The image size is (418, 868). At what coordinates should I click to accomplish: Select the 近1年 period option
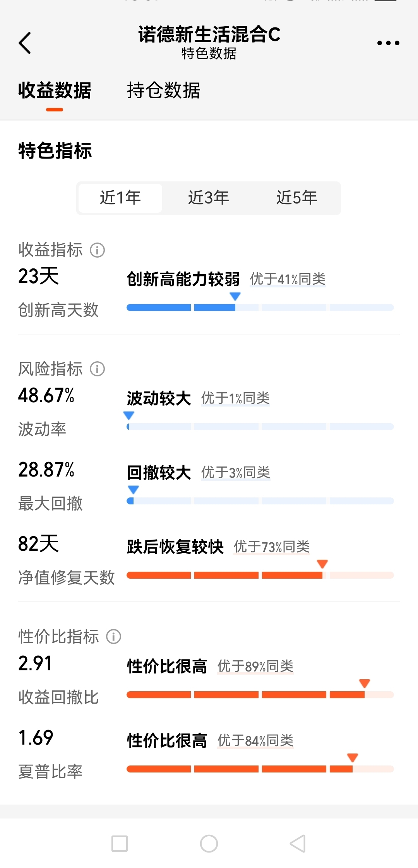pyautogui.click(x=120, y=198)
